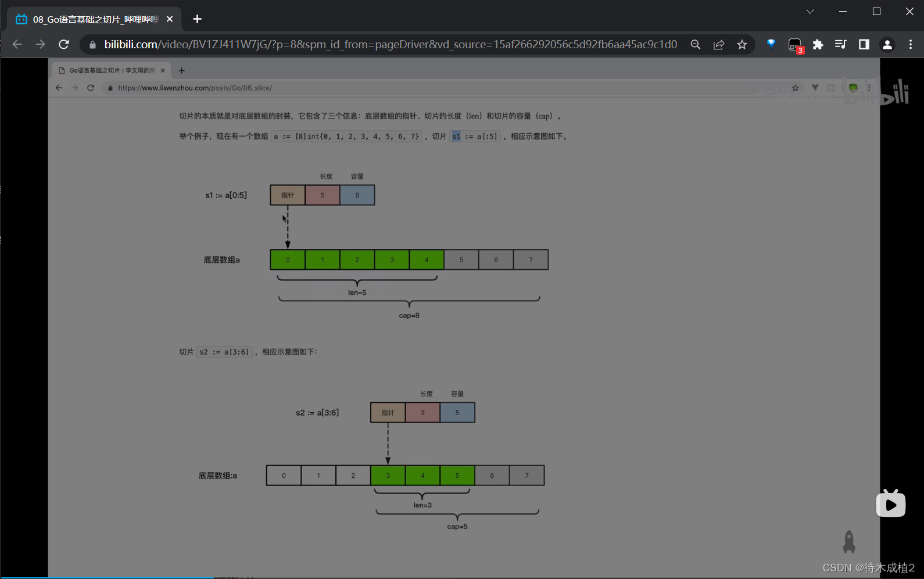Click the inner bookmark star in the video
Viewport: 924px width, 579px height.
795,88
